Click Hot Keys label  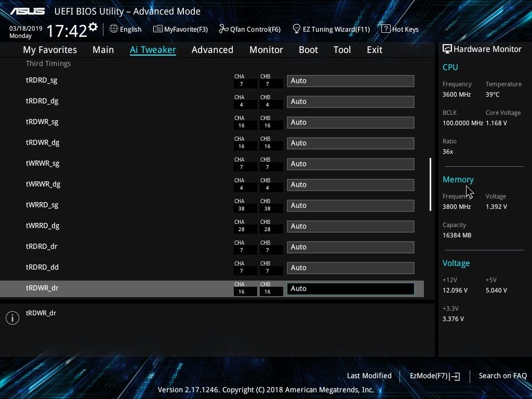click(405, 29)
